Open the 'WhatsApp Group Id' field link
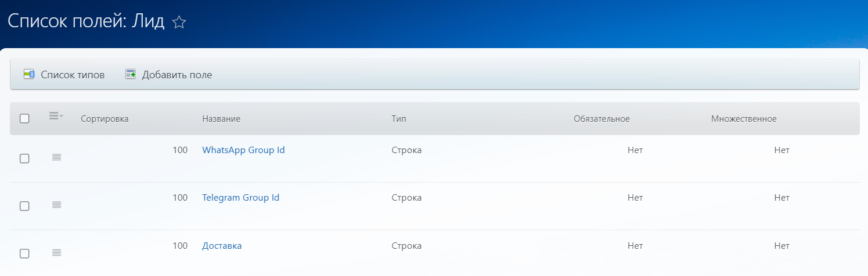 pyautogui.click(x=243, y=150)
